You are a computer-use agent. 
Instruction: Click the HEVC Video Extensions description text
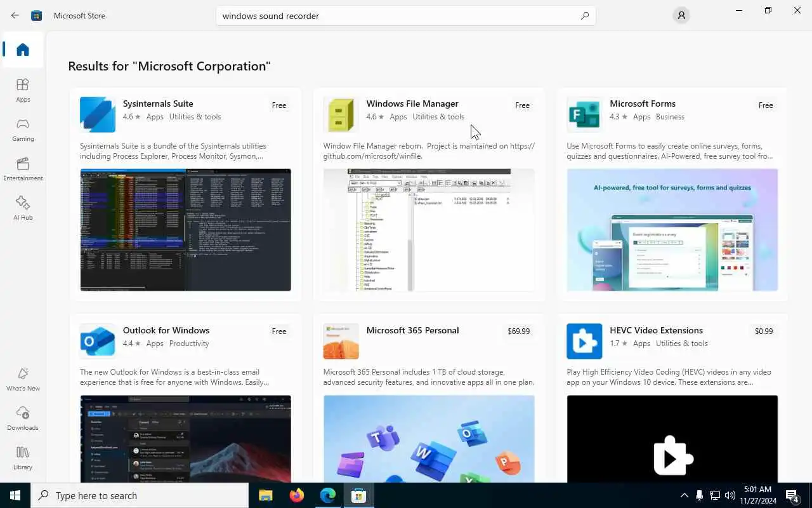click(x=669, y=377)
